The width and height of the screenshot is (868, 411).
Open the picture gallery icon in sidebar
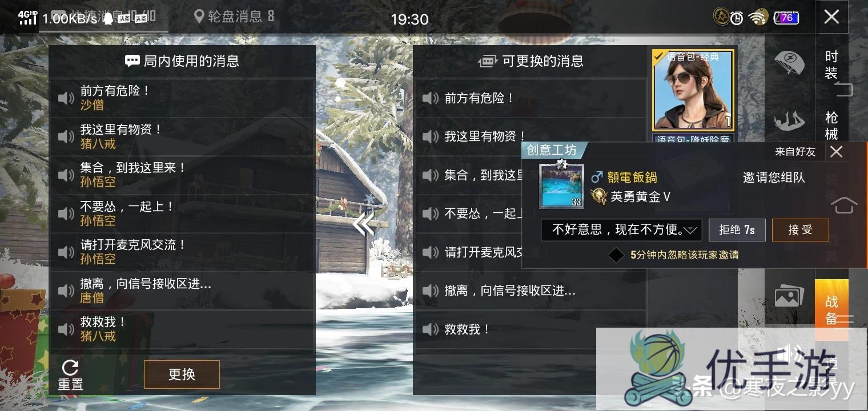(x=789, y=296)
